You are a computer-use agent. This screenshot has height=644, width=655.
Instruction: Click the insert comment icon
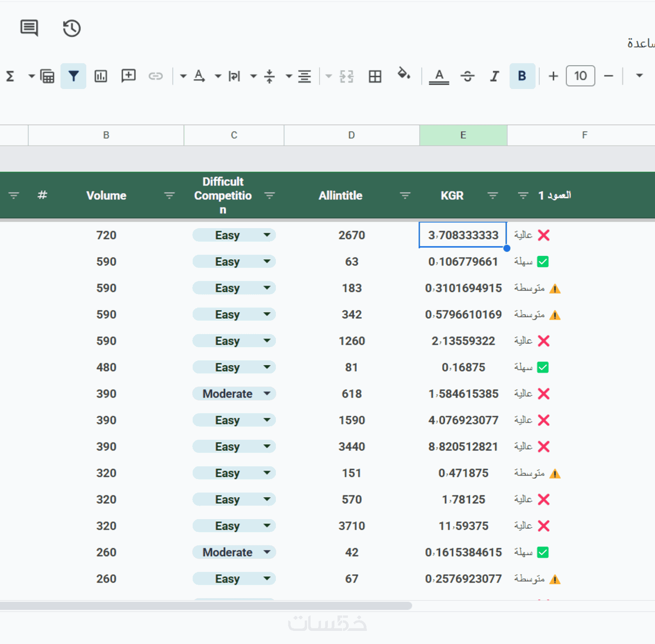pos(128,76)
